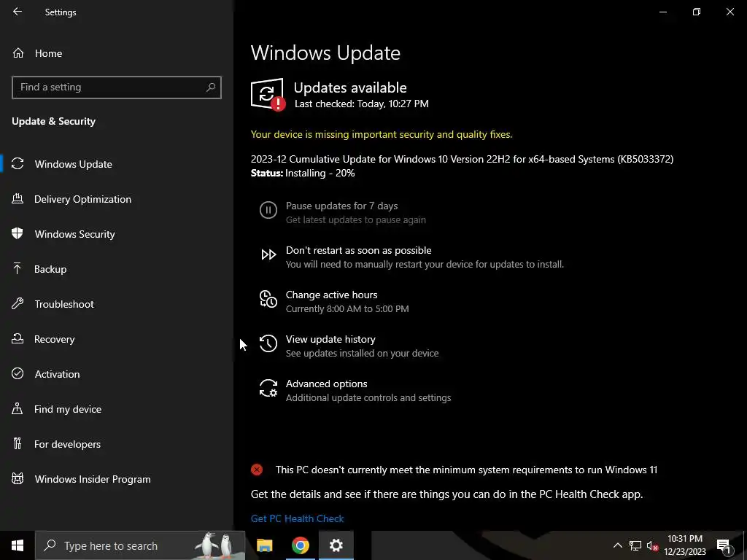Click the Windows Insider Program cat icon
The image size is (747, 560).
coord(18,478)
